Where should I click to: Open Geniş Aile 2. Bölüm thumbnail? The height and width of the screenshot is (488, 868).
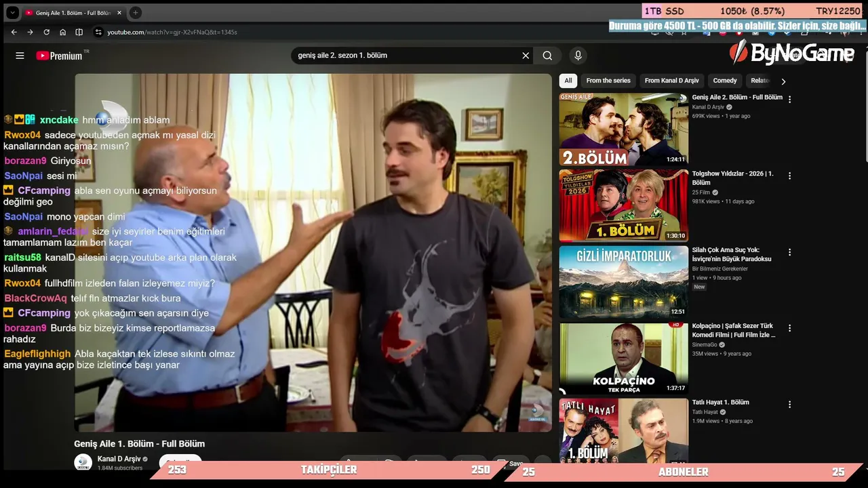tap(624, 129)
